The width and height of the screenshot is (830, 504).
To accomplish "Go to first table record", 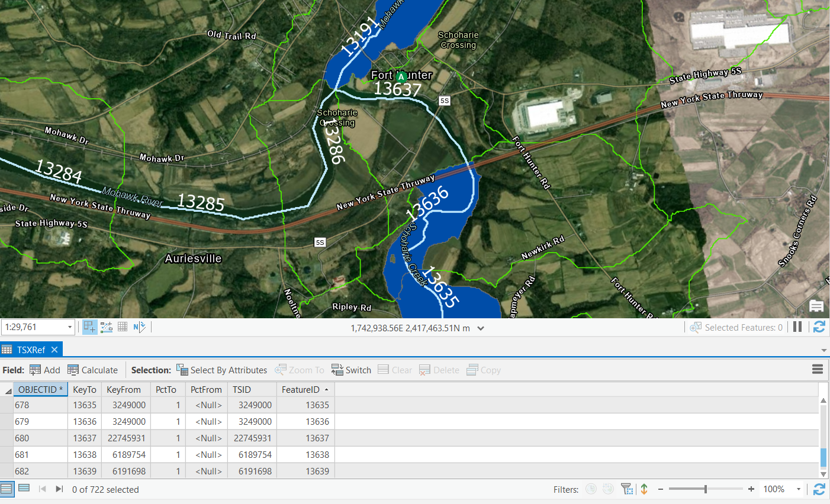I will coord(42,489).
